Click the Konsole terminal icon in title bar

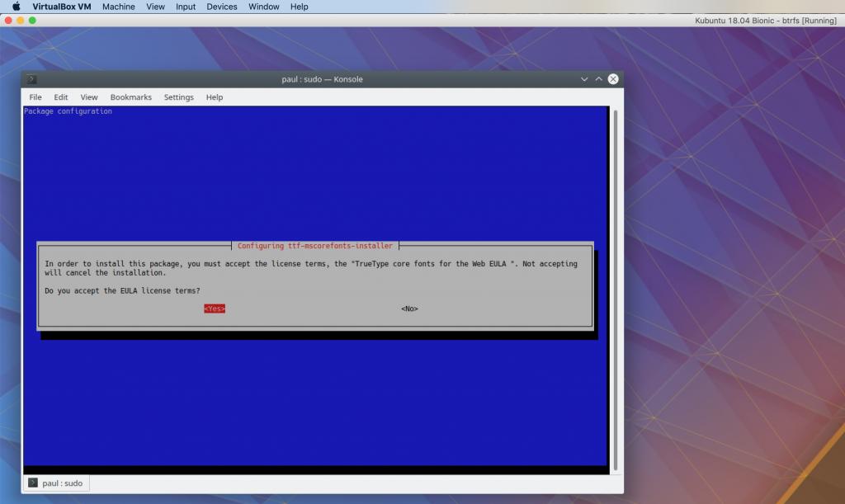(x=31, y=79)
